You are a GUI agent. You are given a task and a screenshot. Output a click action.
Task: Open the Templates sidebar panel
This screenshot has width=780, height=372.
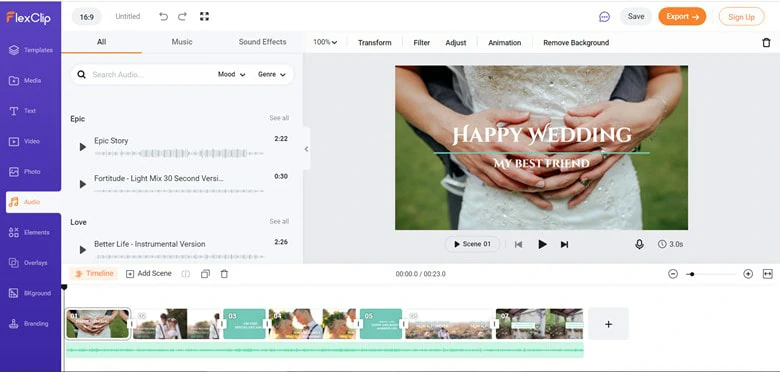[30, 50]
